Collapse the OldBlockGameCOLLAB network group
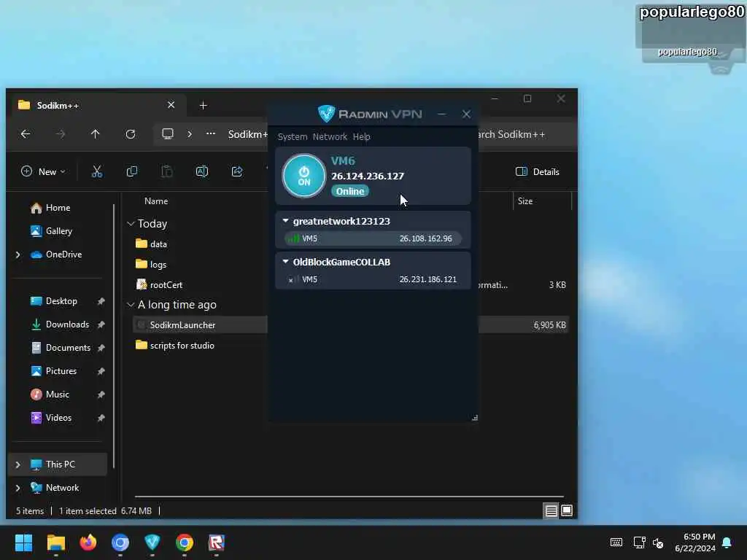747x560 pixels. (285, 262)
